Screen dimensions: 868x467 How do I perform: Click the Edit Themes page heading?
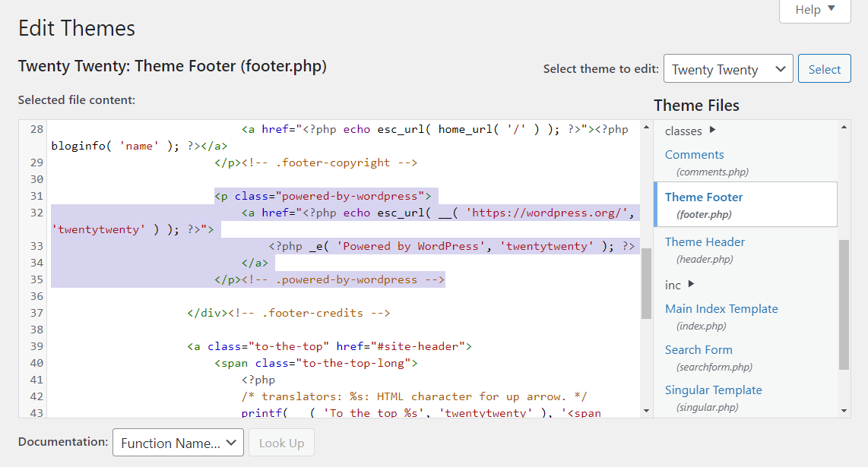[76, 28]
